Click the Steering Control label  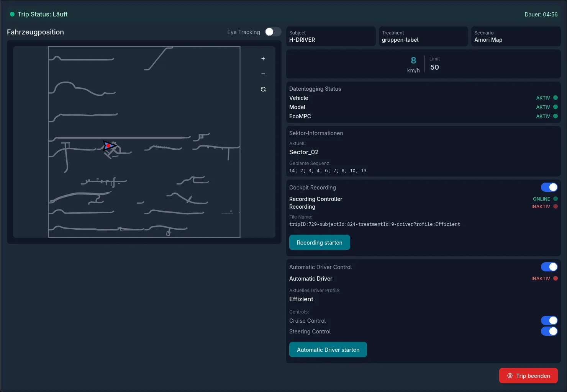pyautogui.click(x=310, y=332)
